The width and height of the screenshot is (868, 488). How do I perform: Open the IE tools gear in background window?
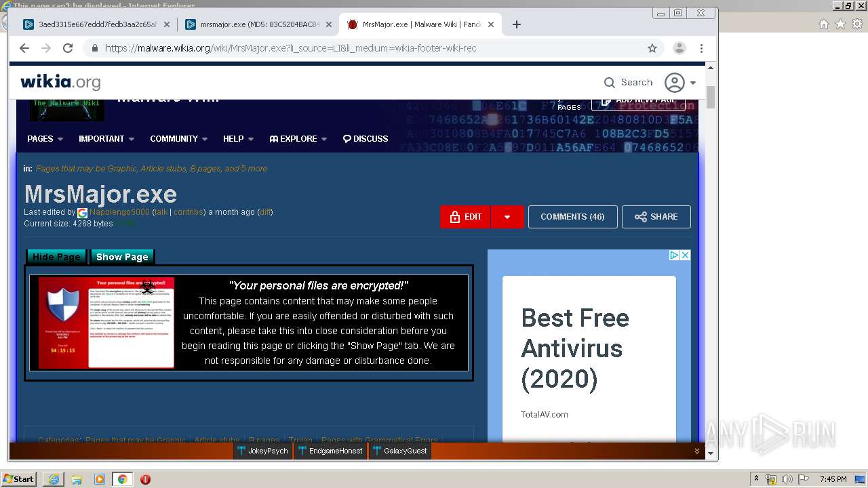pyautogui.click(x=856, y=24)
